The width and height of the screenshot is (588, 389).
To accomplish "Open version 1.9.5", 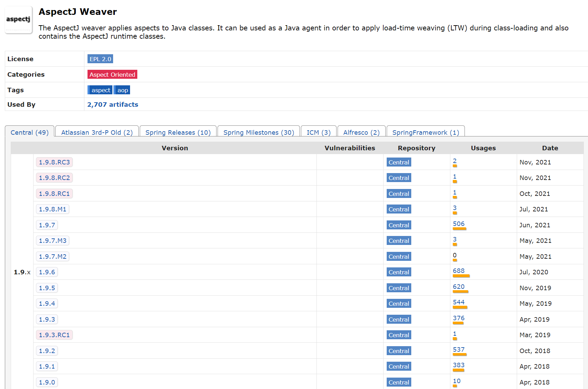I will tap(47, 288).
